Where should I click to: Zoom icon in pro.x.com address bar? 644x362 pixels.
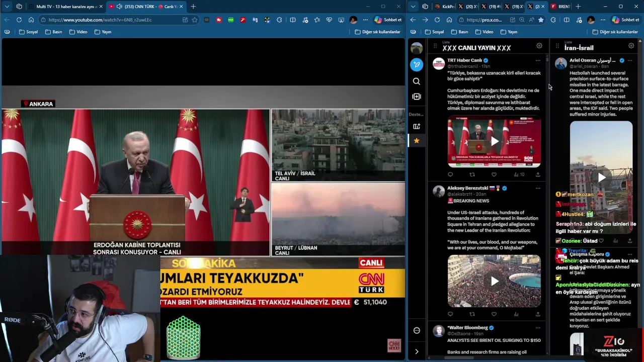tap(522, 20)
